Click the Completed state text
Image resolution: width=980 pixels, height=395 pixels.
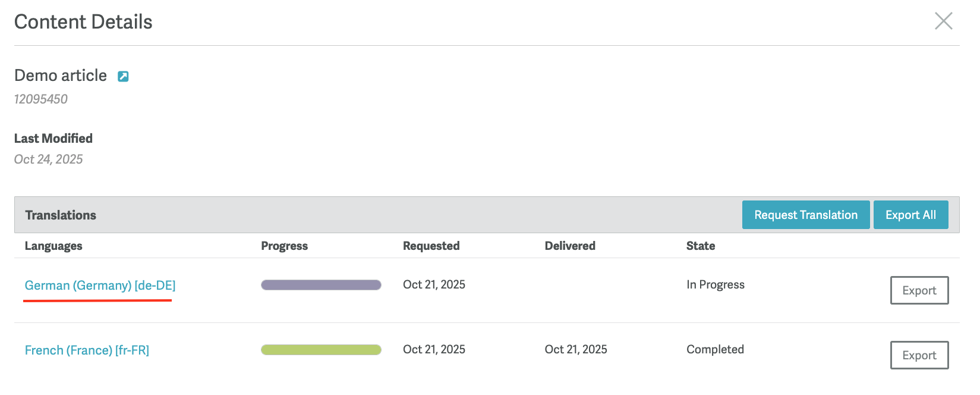(x=715, y=349)
